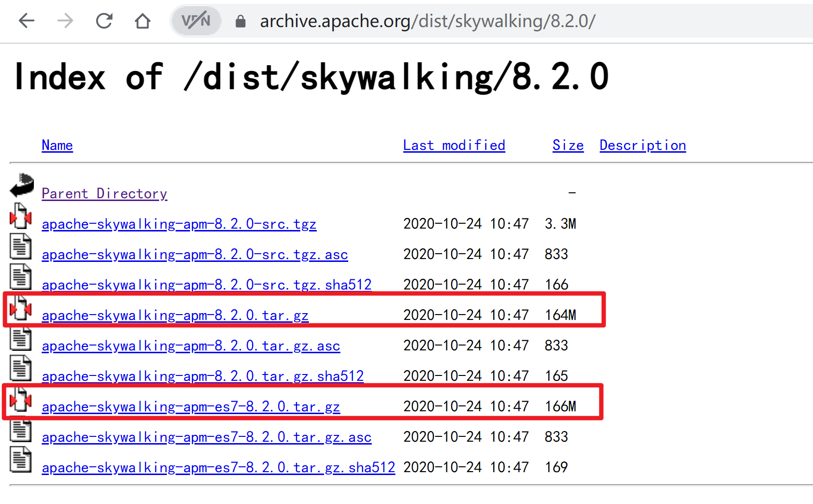Download apache-skywalking-apm-es7-8.2.0.tar.gz

pos(191,407)
